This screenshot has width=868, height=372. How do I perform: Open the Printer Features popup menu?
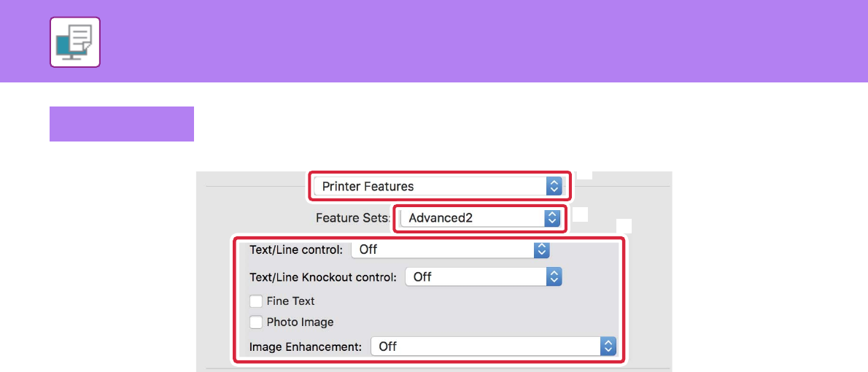pyautogui.click(x=430, y=186)
